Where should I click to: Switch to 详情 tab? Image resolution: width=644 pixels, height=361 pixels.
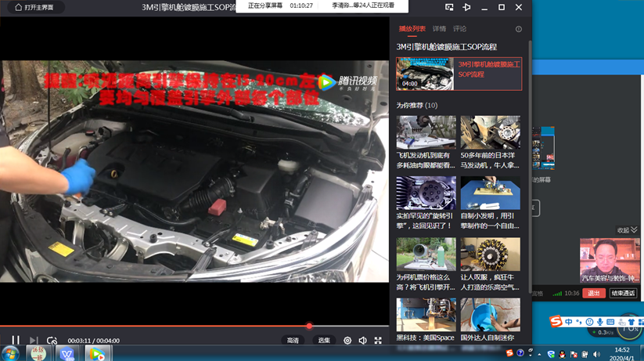point(439,29)
